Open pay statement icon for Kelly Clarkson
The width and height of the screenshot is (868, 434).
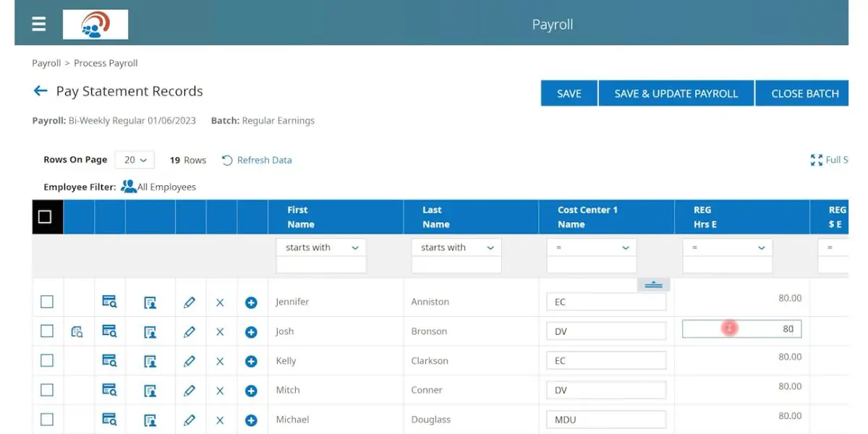150,361
